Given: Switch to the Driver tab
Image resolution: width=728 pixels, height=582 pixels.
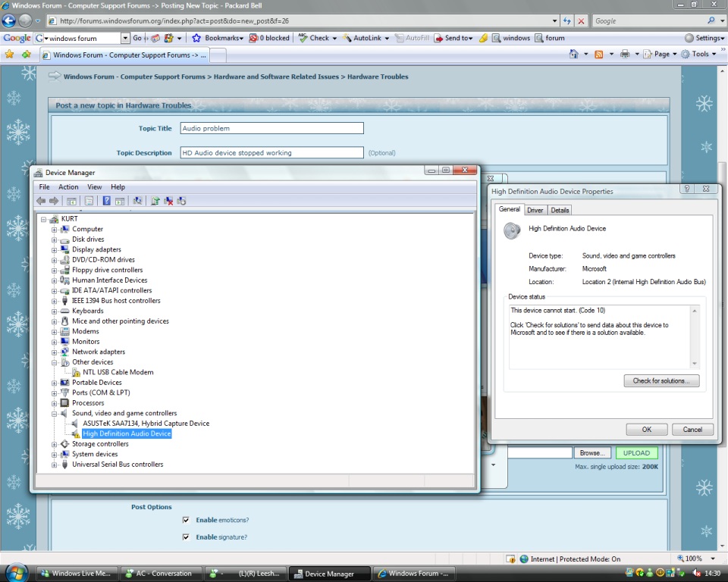Looking at the screenshot, I should click(x=535, y=210).
